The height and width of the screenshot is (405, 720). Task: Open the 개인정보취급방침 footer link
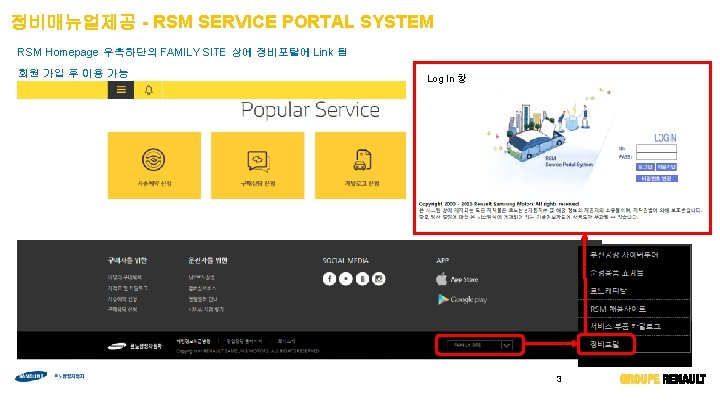pyautogui.click(x=193, y=341)
